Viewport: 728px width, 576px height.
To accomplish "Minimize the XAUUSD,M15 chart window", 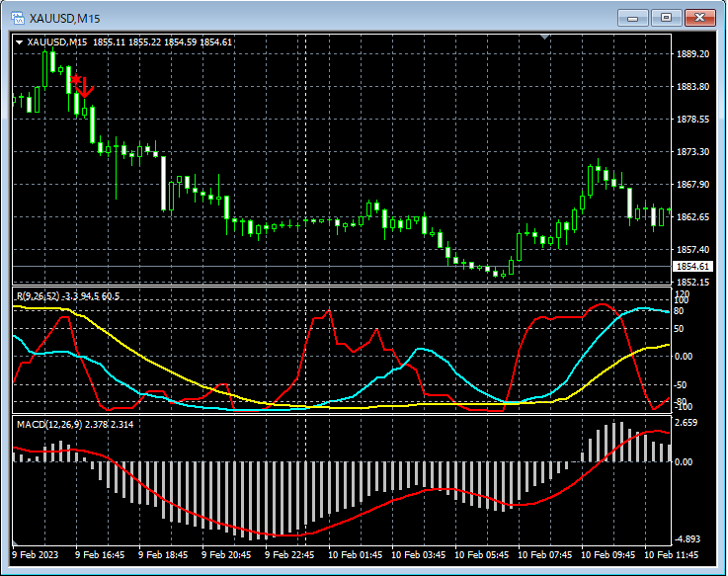I will [632, 17].
